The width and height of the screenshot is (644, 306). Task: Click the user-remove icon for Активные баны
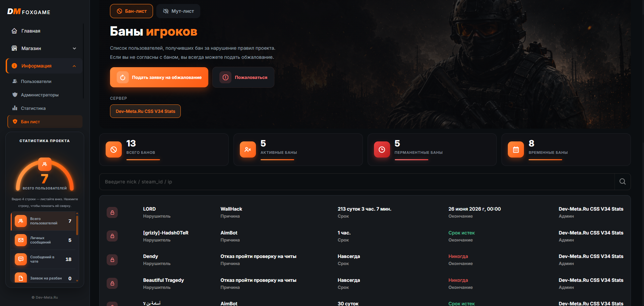coord(248,149)
